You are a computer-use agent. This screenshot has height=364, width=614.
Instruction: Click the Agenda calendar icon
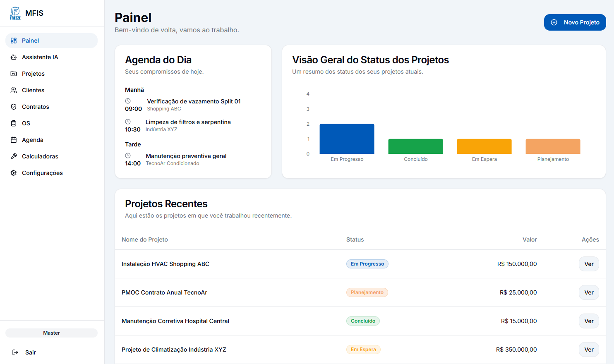tap(14, 140)
